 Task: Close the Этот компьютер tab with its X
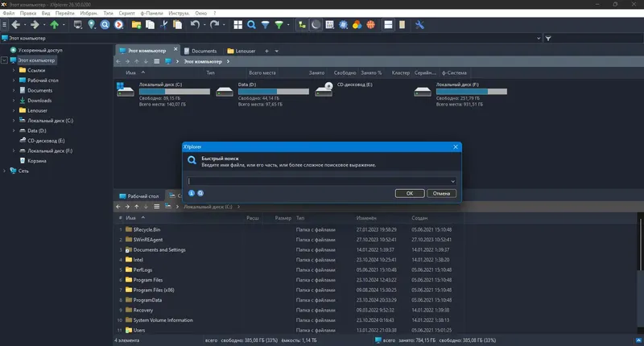(x=175, y=49)
